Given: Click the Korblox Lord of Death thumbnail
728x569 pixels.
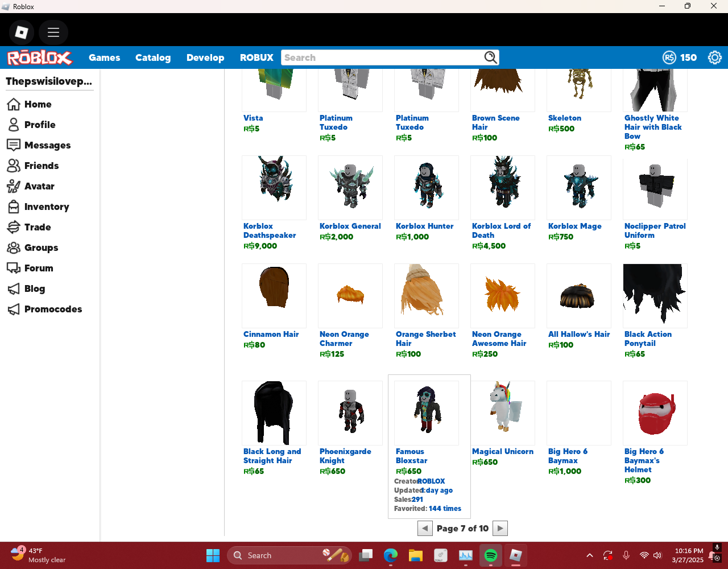Looking at the screenshot, I should point(503,188).
